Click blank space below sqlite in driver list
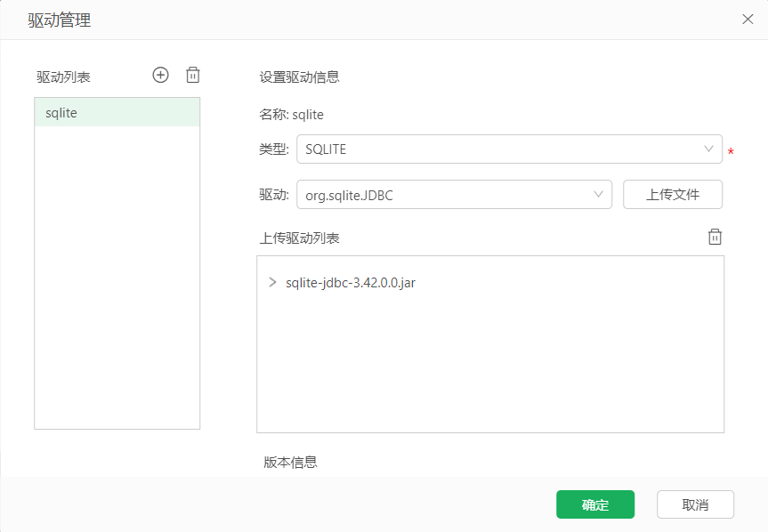This screenshot has height=532, width=768. 117,277
